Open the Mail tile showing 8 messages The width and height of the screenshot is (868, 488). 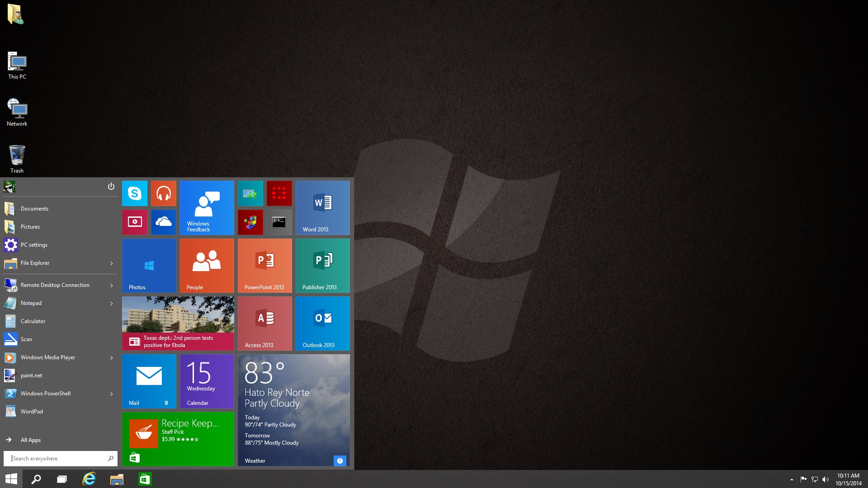(x=149, y=381)
